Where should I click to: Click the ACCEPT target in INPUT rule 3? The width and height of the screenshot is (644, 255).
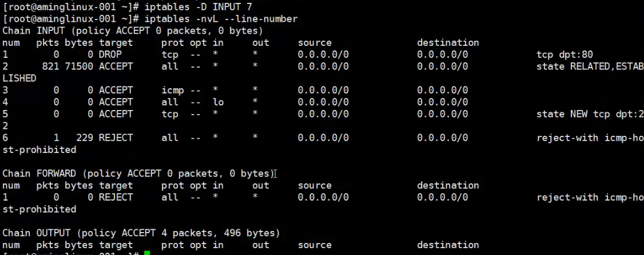click(116, 90)
